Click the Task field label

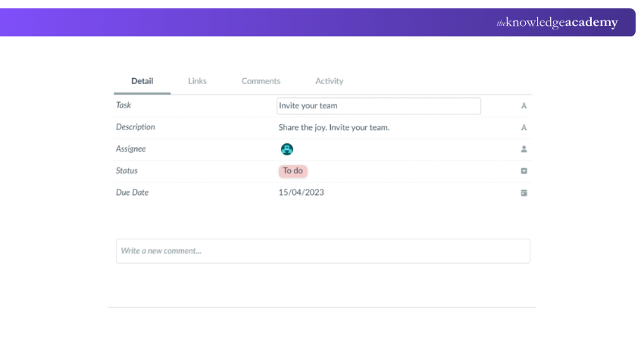(x=123, y=105)
